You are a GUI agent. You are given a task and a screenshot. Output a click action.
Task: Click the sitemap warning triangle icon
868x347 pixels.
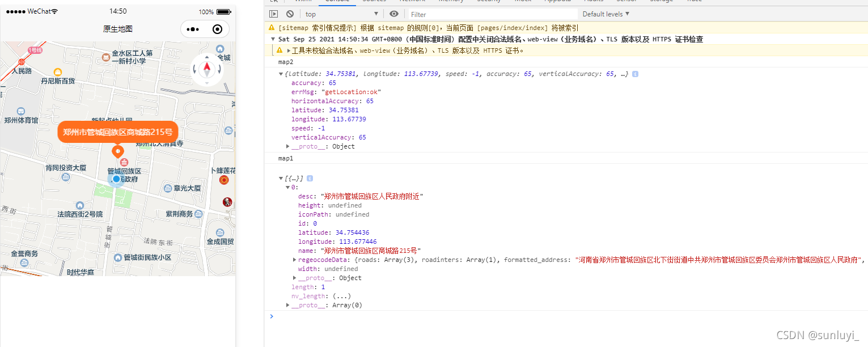pos(272,27)
